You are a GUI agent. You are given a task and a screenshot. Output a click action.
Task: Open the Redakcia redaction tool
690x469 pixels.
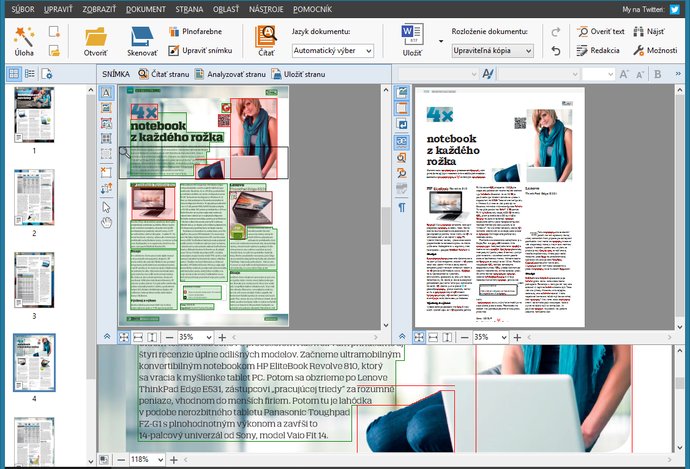click(598, 51)
